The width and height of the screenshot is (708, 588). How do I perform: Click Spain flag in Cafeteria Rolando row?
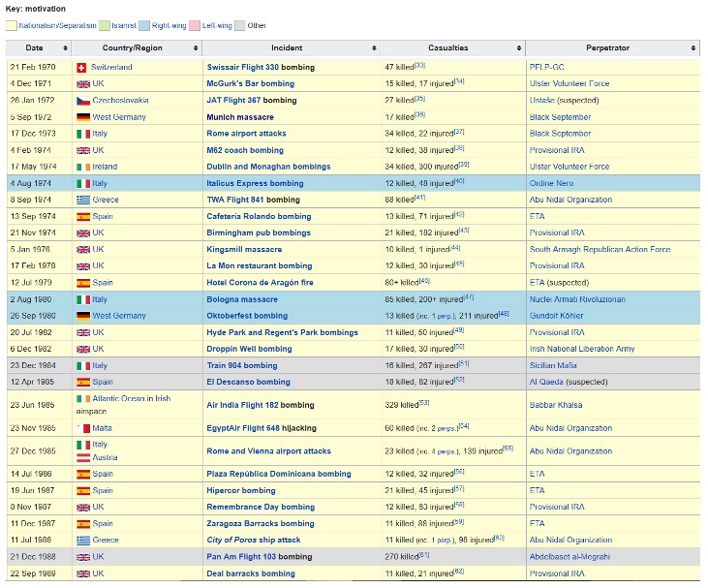click(x=83, y=217)
